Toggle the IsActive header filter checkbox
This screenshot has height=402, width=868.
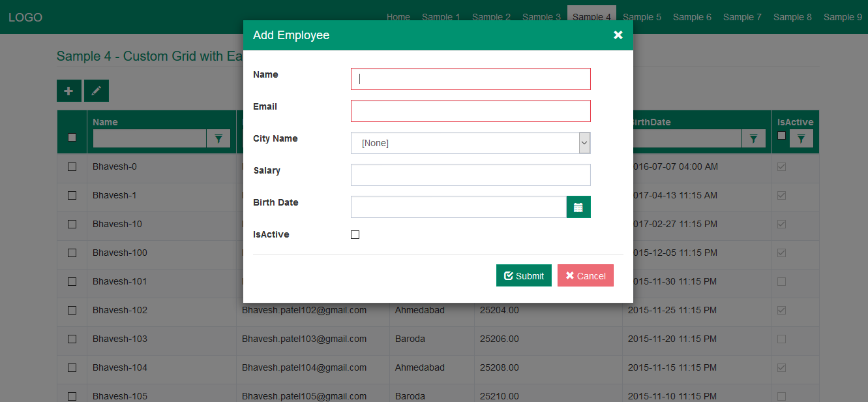[782, 136]
